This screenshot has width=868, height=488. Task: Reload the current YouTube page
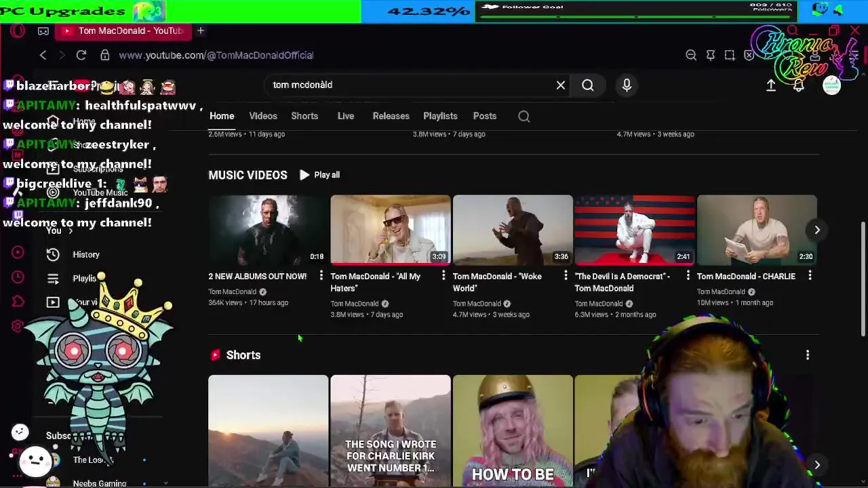point(81,55)
